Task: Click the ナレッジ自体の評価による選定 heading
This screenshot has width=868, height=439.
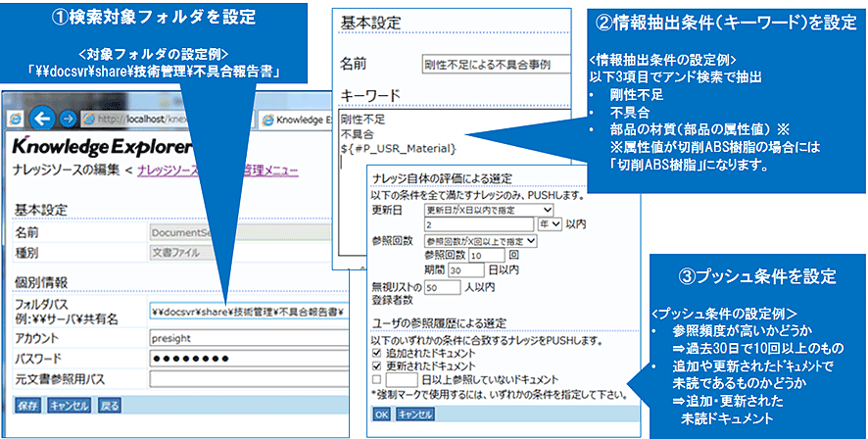Action: point(442,178)
